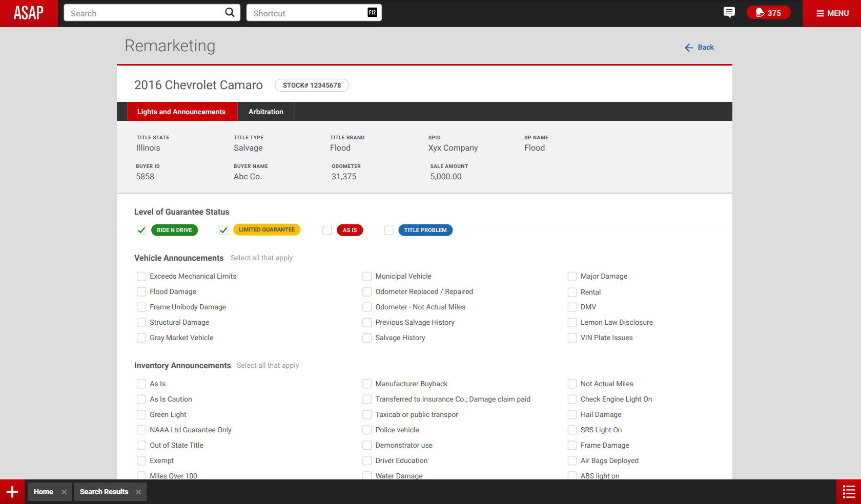This screenshot has width=861, height=504.
Task: Switch to the Arbitration tab
Action: point(265,112)
